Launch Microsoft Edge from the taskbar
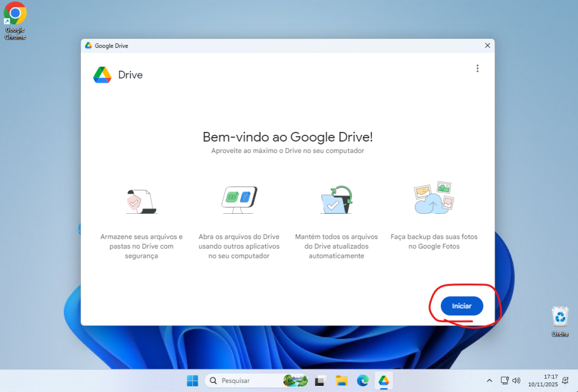The width and height of the screenshot is (578, 392). pos(362,381)
